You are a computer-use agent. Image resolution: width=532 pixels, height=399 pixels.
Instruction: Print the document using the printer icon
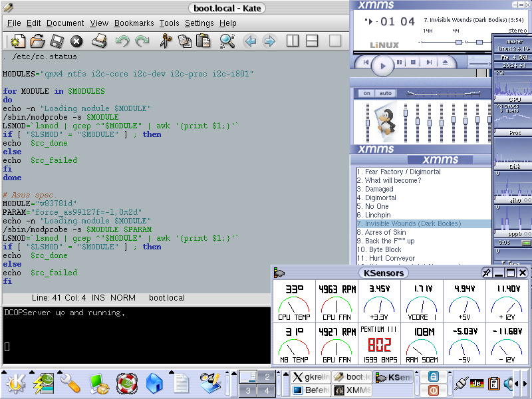(99, 41)
